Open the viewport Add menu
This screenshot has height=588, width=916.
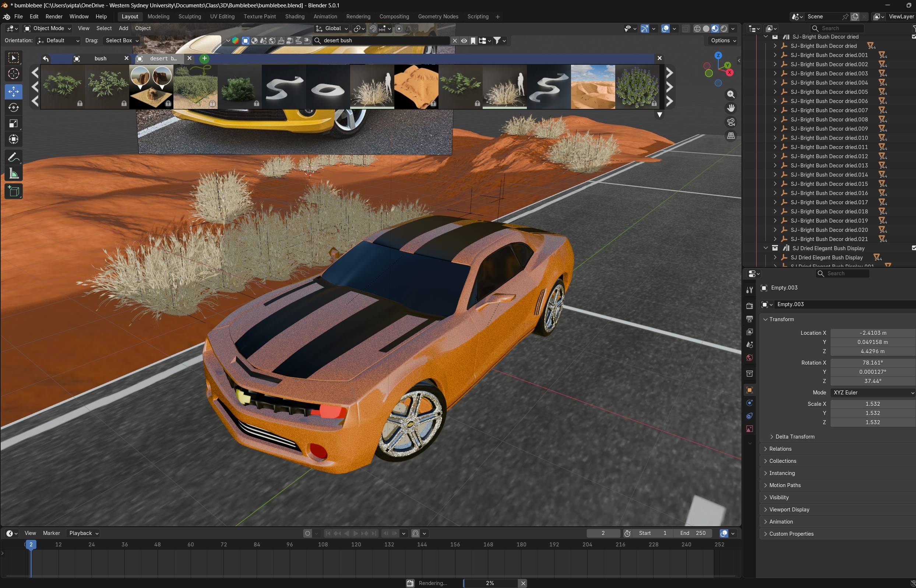point(123,28)
